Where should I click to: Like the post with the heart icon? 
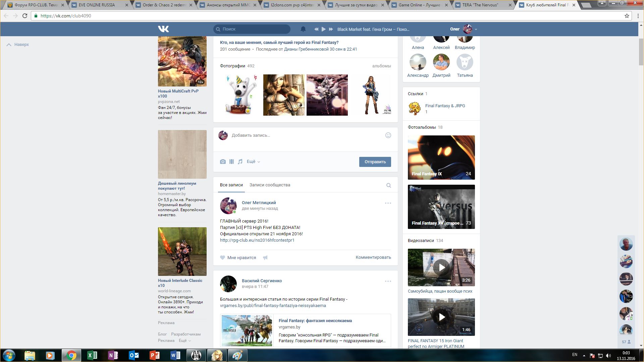click(x=222, y=258)
